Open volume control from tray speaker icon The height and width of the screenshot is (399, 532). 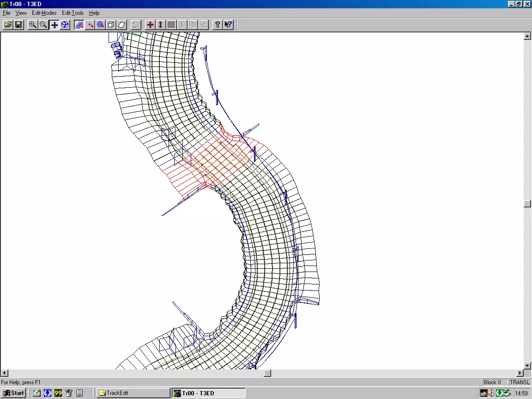pyautogui.click(x=490, y=393)
